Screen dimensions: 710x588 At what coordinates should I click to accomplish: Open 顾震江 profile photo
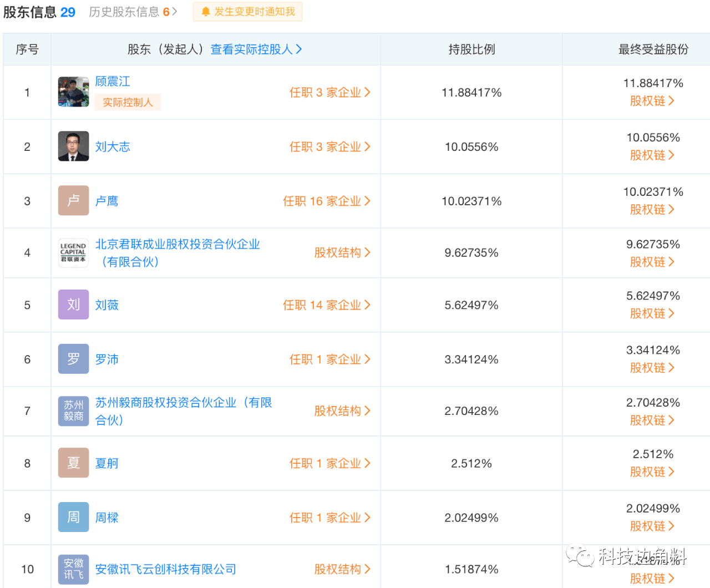click(x=73, y=92)
